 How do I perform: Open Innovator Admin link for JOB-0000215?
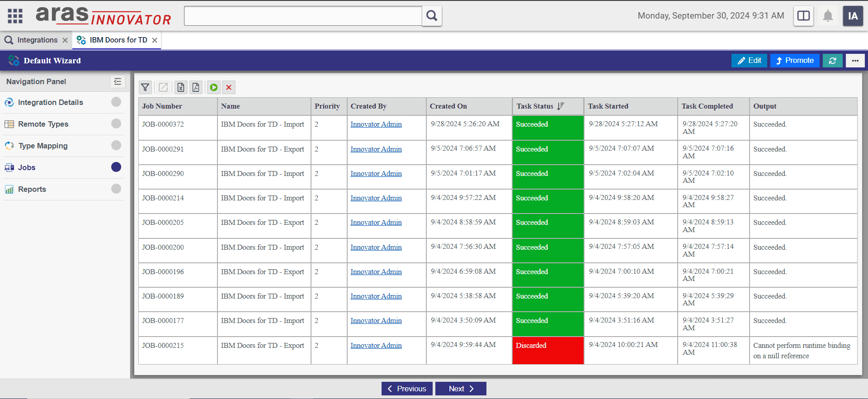pyautogui.click(x=376, y=346)
